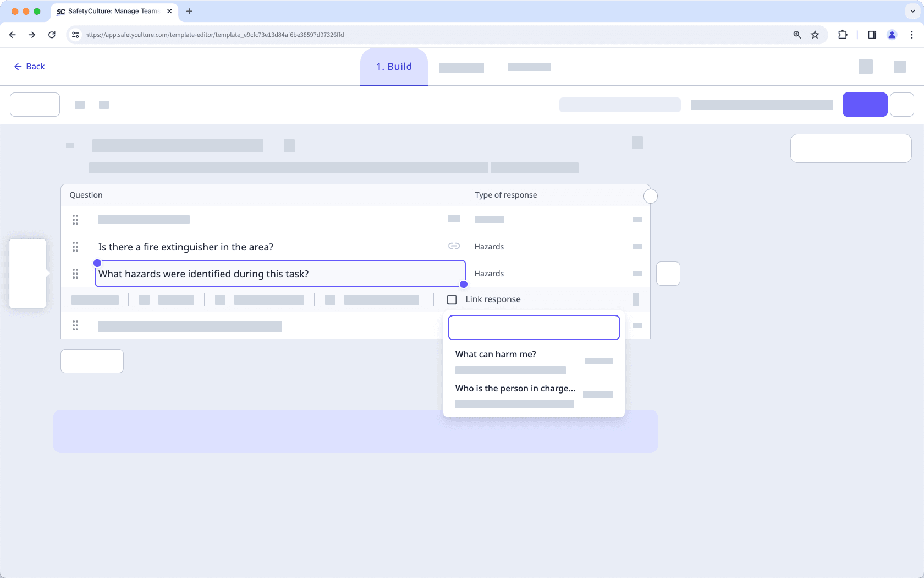Click the search field inside the link response popup
Viewport: 924px width, 578px height.
coord(533,327)
